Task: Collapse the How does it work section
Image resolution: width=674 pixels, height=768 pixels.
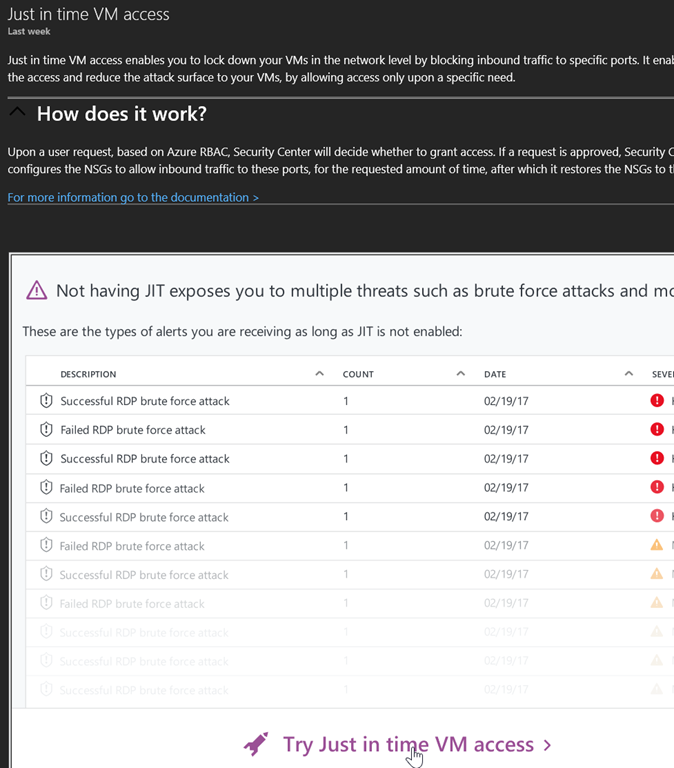Action: [x=17, y=113]
